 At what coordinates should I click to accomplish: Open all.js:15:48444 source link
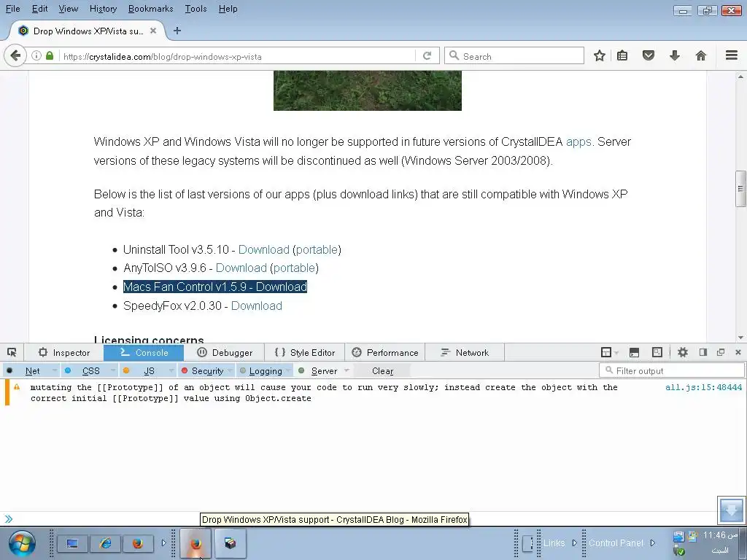[704, 387]
